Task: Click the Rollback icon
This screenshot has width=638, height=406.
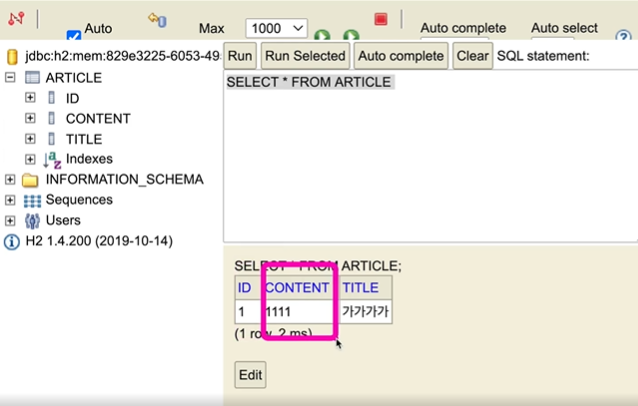Action: click(x=157, y=20)
